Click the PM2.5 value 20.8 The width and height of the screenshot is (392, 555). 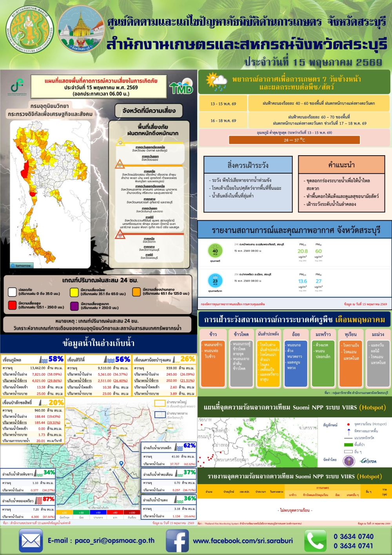303,251
